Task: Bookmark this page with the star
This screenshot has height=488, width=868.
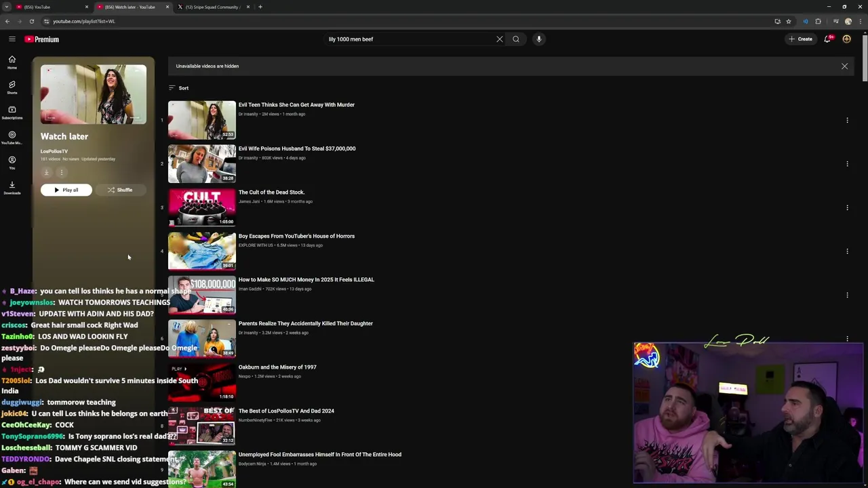Action: tap(789, 21)
